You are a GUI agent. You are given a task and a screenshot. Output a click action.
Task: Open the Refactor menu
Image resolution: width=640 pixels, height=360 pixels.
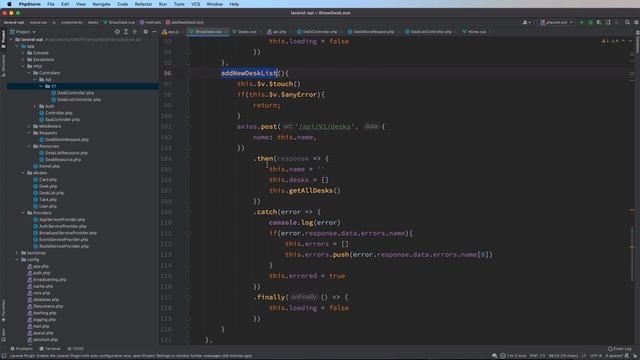tap(143, 4)
